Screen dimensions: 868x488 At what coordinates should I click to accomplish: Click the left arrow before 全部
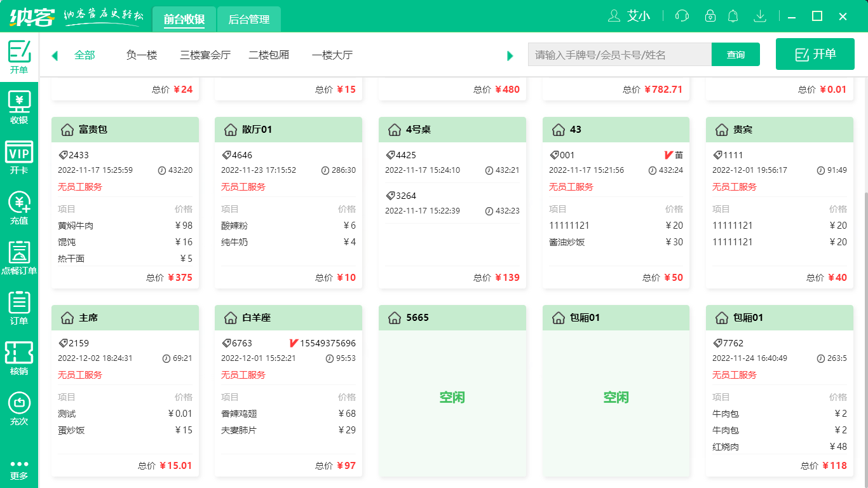click(55, 55)
